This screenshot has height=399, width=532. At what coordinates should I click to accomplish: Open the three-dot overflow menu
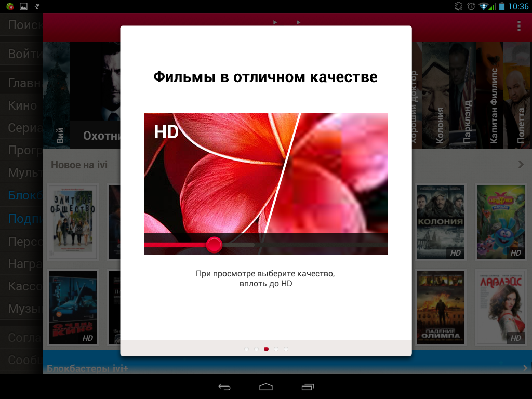(518, 26)
